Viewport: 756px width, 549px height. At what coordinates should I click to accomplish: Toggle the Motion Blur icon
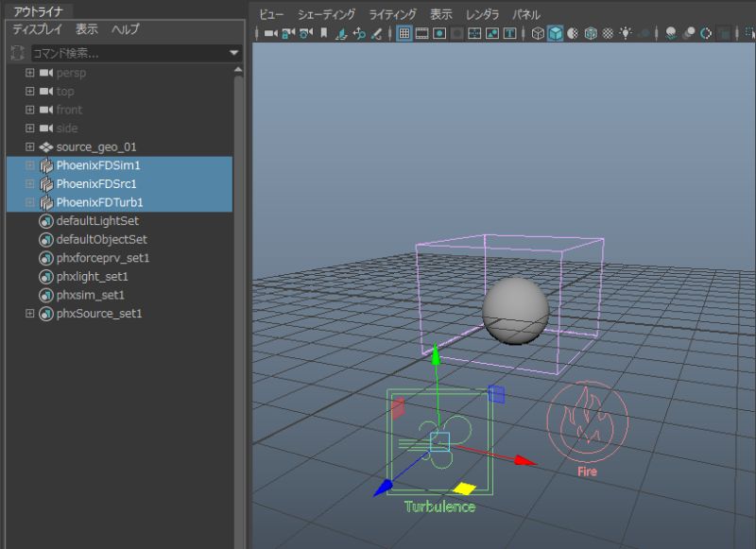coord(689,33)
